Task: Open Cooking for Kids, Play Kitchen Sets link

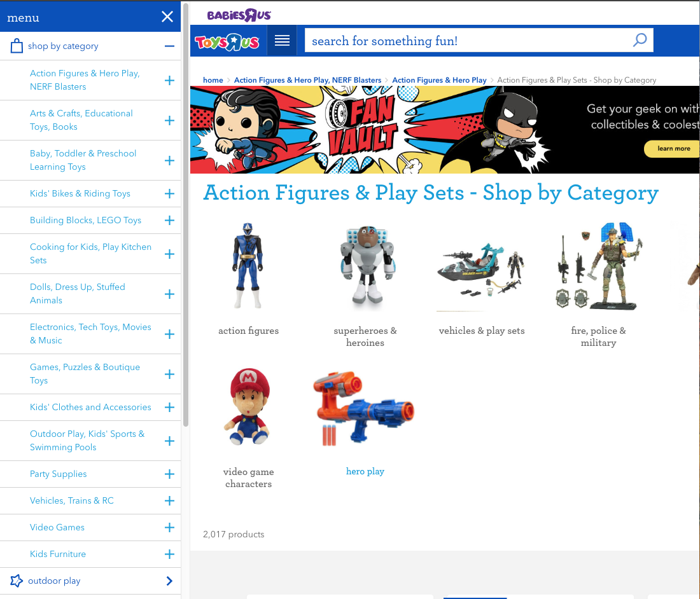Action: 90,253
